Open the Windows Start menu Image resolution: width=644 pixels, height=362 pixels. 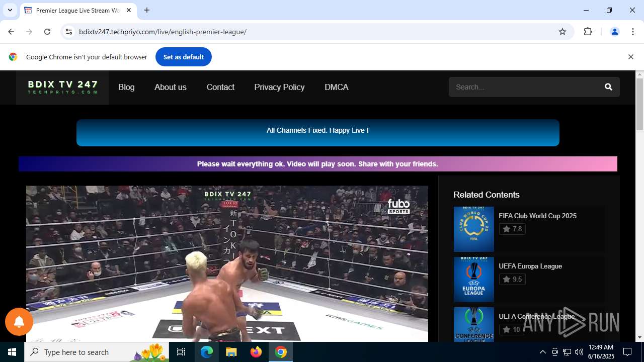pos(12,352)
